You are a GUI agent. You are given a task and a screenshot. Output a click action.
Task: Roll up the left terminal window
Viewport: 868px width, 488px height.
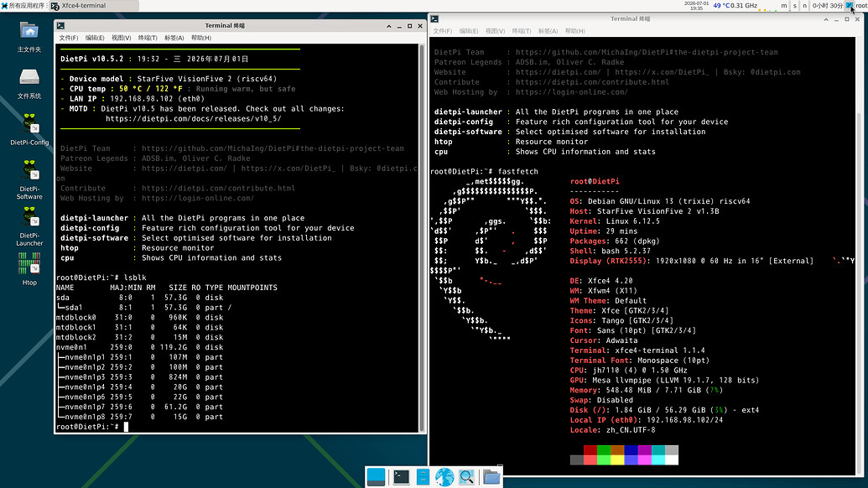click(388, 26)
